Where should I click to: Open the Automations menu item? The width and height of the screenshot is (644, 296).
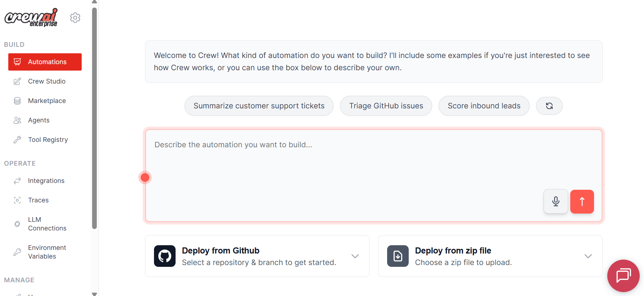[45, 62]
